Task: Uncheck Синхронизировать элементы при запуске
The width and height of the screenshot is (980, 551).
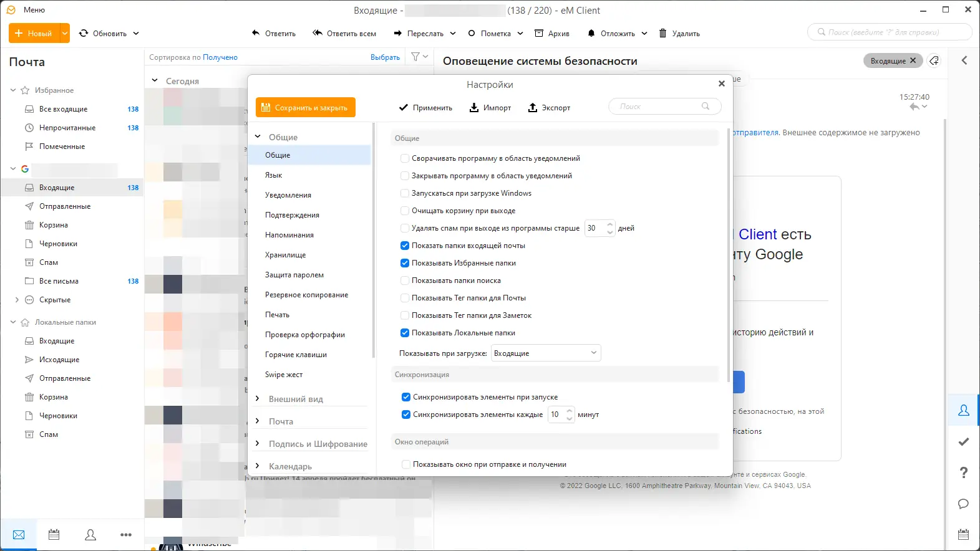Action: tap(406, 397)
